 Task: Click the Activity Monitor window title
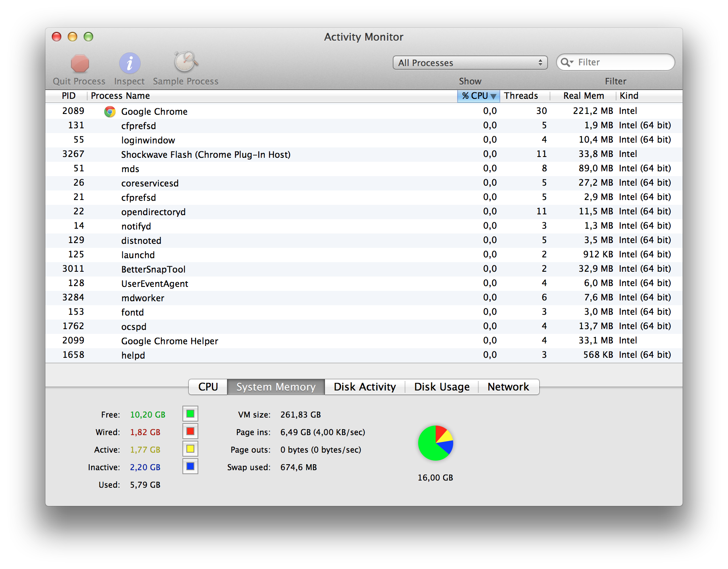(364, 37)
